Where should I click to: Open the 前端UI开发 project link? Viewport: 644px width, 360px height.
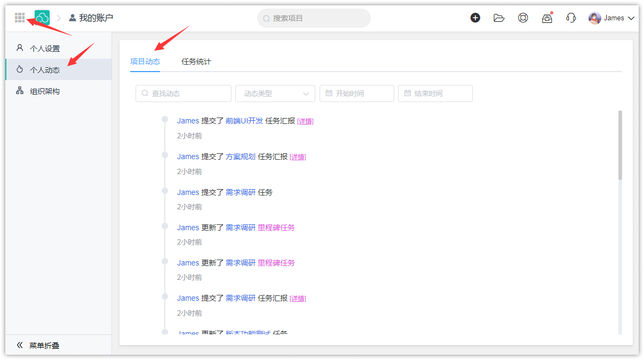tap(244, 121)
